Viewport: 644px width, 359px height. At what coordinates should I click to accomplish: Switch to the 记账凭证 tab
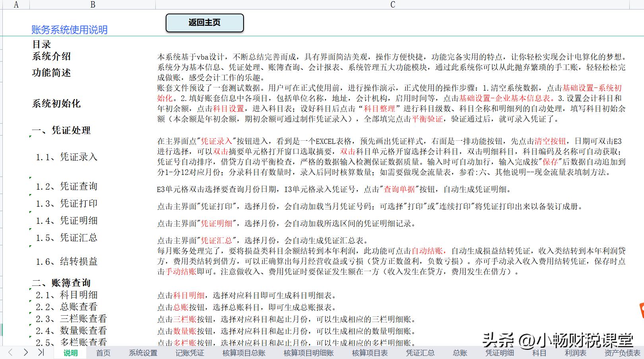point(190,353)
